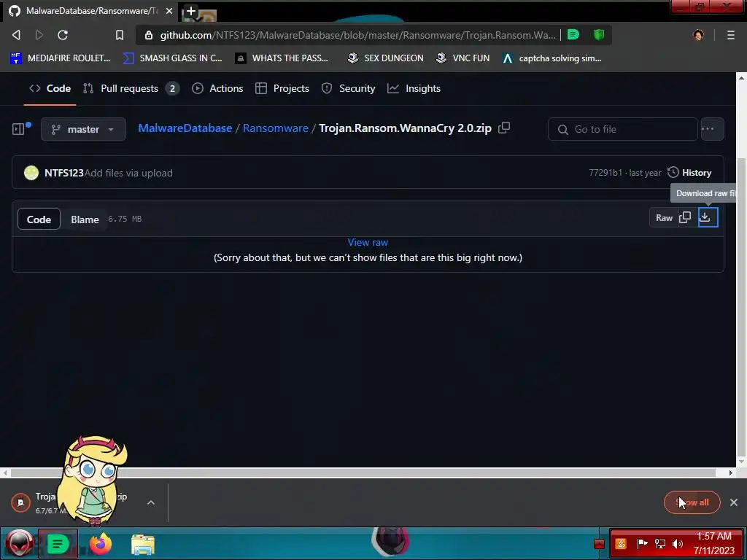The image size is (747, 560).
Task: Click the horizontal scrollbar right arrow
Action: tap(731, 472)
